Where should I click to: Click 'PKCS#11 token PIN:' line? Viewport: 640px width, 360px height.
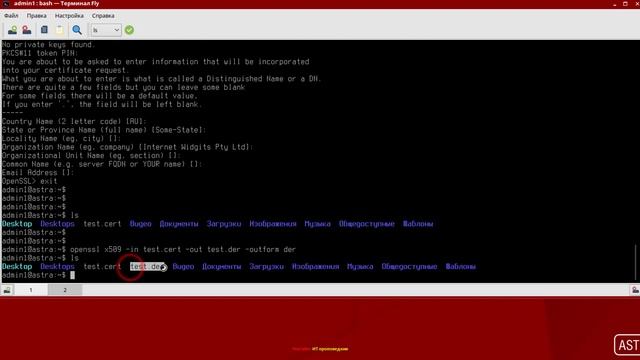(x=40, y=53)
